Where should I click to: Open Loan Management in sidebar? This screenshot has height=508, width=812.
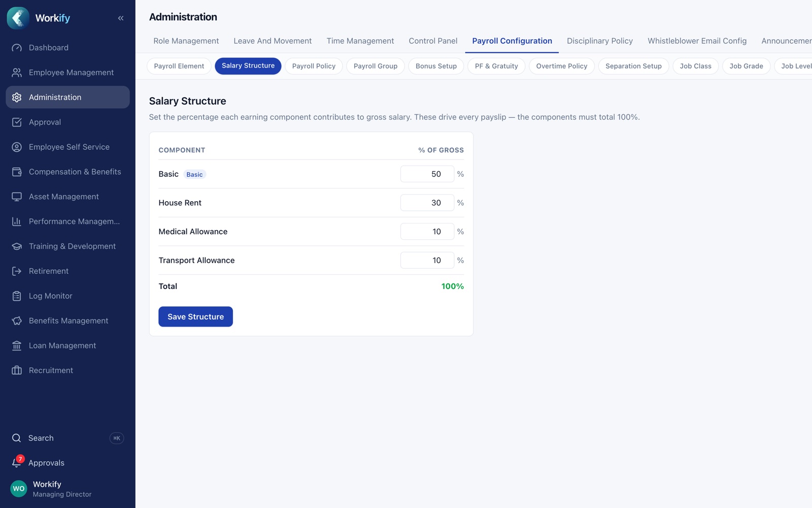tap(67, 346)
